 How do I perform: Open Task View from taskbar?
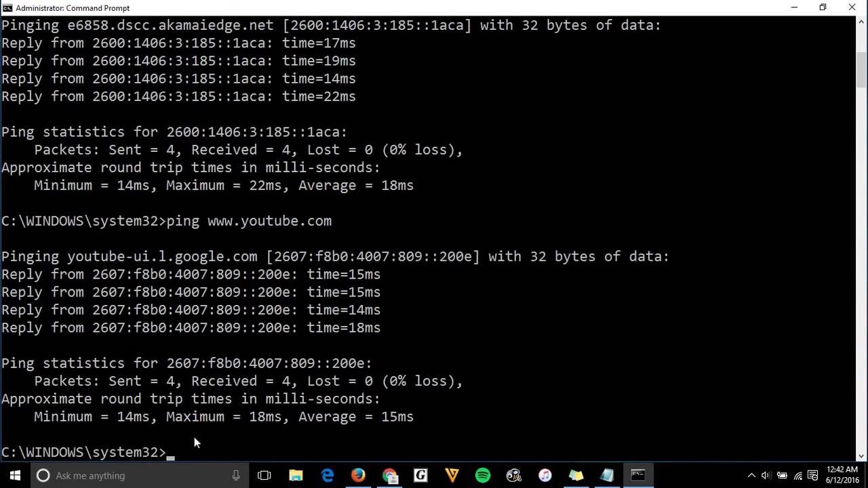click(264, 475)
